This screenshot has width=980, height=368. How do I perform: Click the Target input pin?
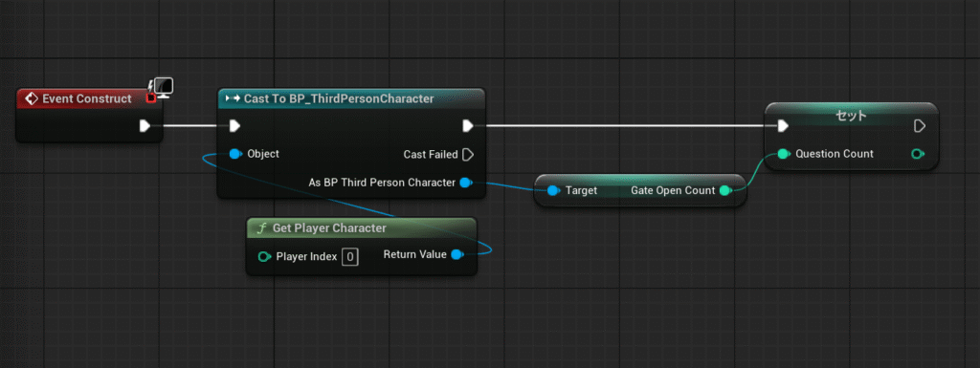[x=553, y=191]
